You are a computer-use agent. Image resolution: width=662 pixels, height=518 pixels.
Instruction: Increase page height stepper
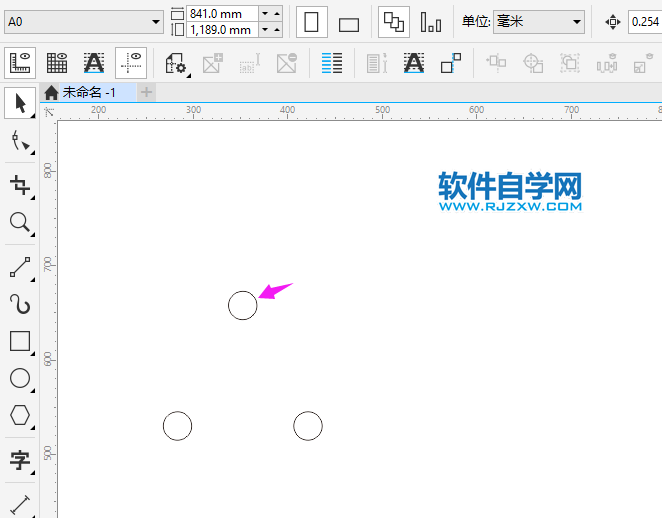tap(277, 30)
